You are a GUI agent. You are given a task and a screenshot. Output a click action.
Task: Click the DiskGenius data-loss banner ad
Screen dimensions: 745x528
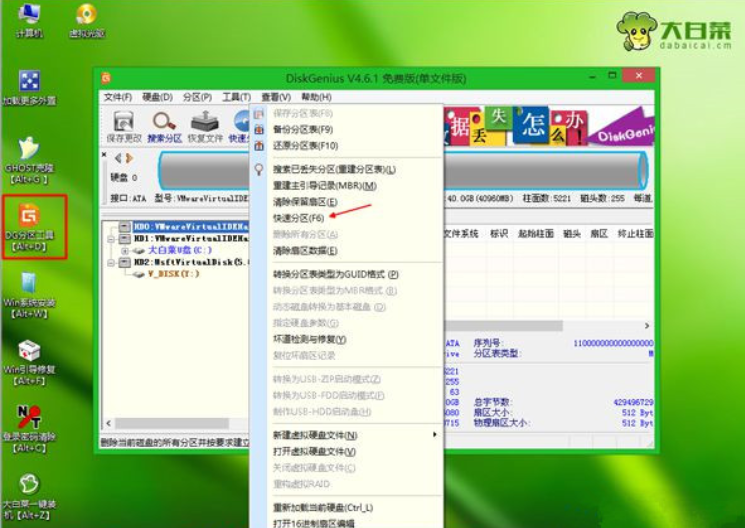click(x=549, y=125)
